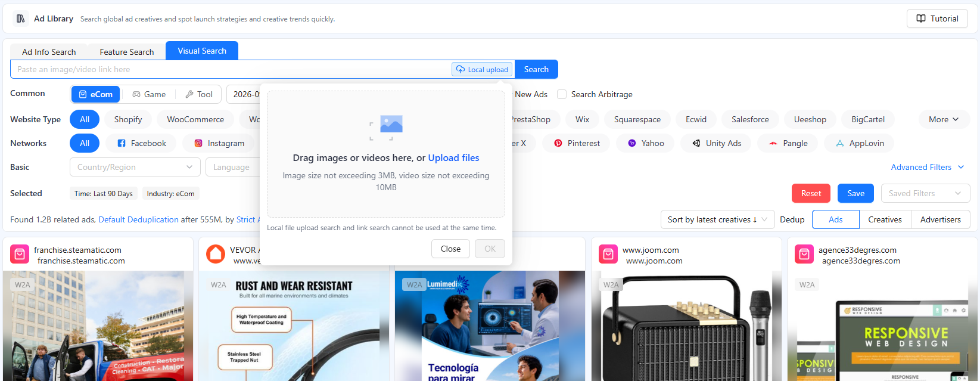
Task: Open the Tutorial guide button
Action: point(937,18)
